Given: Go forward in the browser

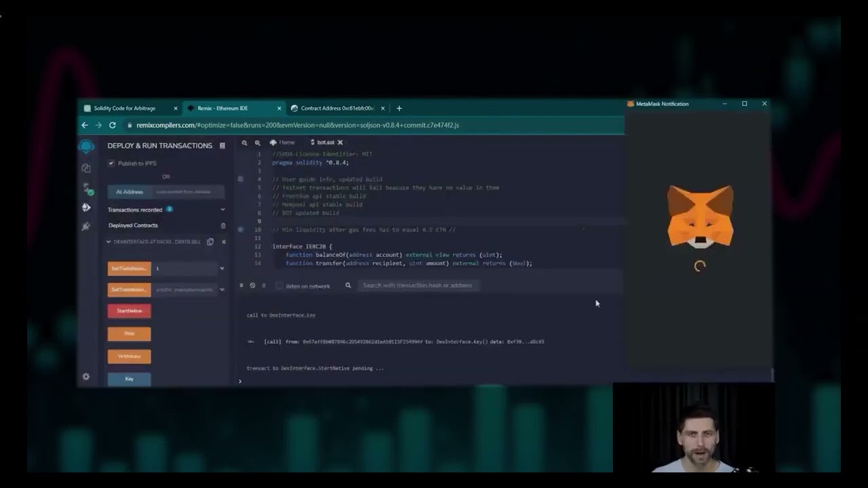Looking at the screenshot, I should (98, 125).
